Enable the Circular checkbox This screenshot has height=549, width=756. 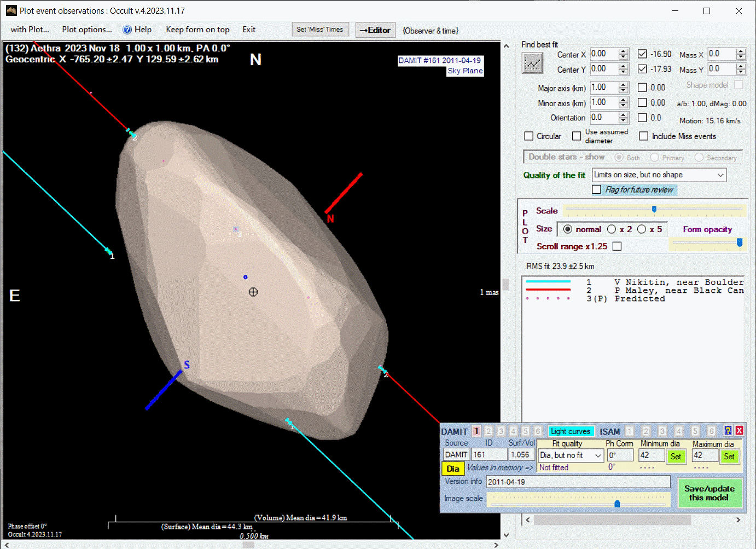coord(529,136)
